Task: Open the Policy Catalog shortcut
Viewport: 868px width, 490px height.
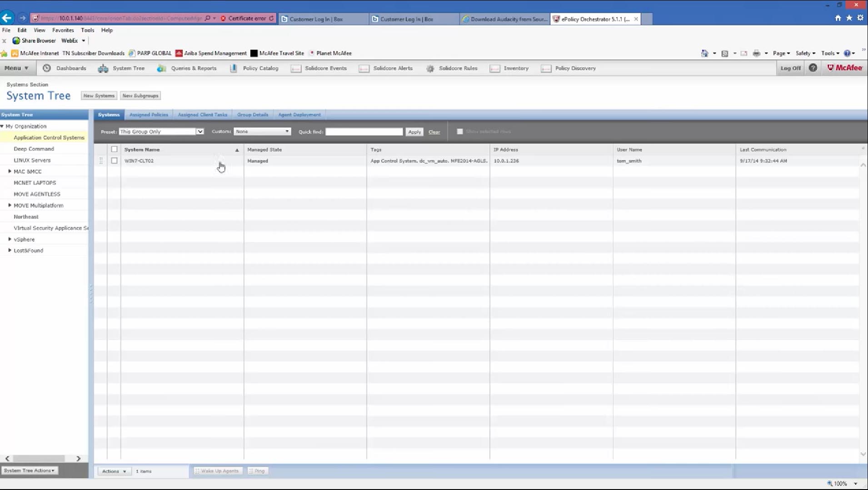Action: [x=254, y=68]
